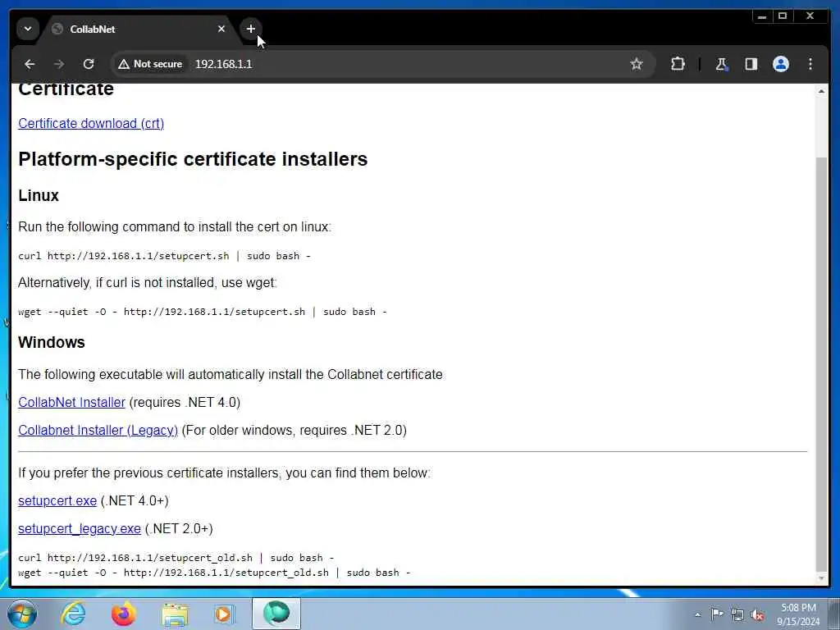
Task: Reload the current page
Action: click(89, 64)
